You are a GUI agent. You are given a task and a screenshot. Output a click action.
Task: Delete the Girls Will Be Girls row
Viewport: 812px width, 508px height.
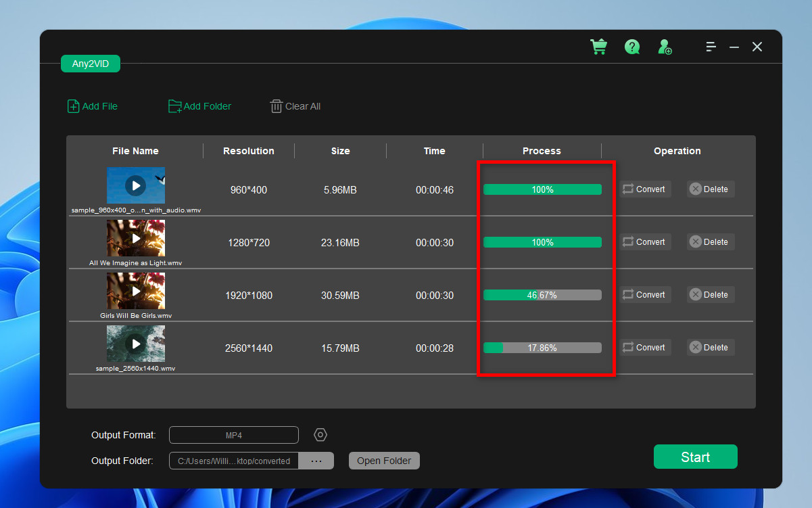(x=709, y=295)
